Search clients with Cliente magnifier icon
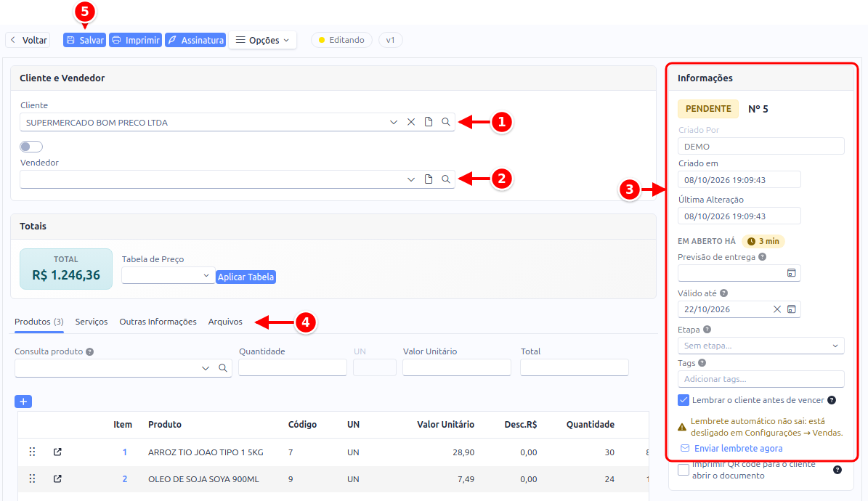Image resolution: width=868 pixels, height=501 pixels. coord(446,122)
